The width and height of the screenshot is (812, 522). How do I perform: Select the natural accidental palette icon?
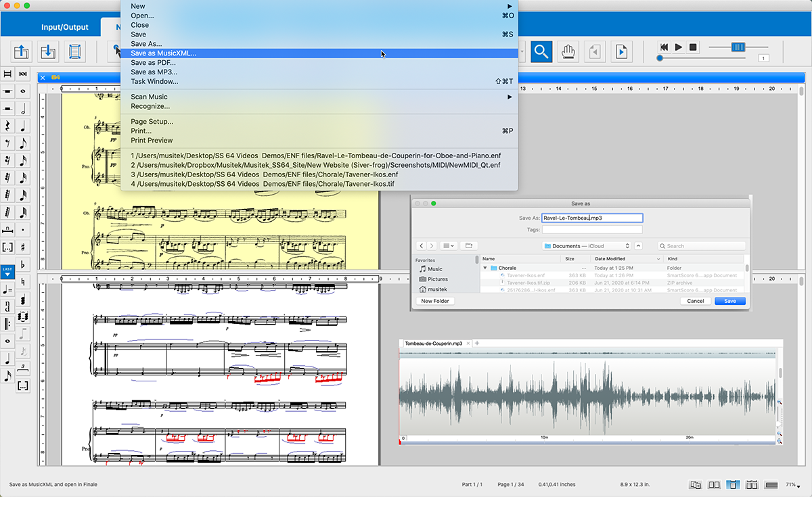[x=23, y=282]
